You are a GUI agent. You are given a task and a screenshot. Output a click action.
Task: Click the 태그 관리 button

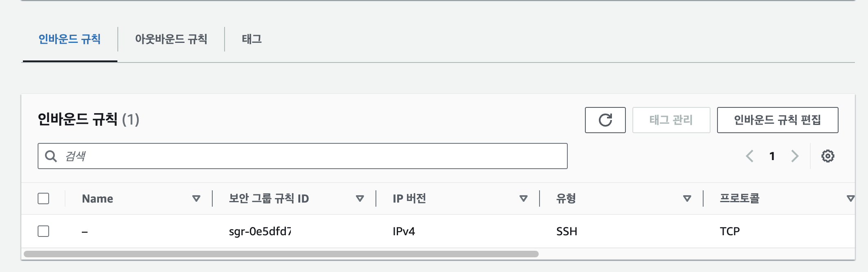point(671,120)
